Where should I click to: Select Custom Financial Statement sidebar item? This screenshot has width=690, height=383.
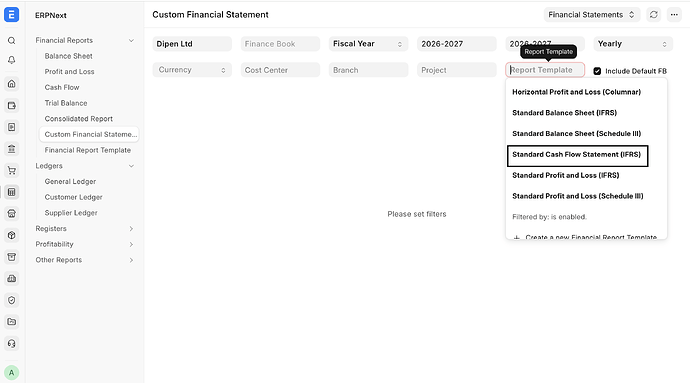(89, 134)
